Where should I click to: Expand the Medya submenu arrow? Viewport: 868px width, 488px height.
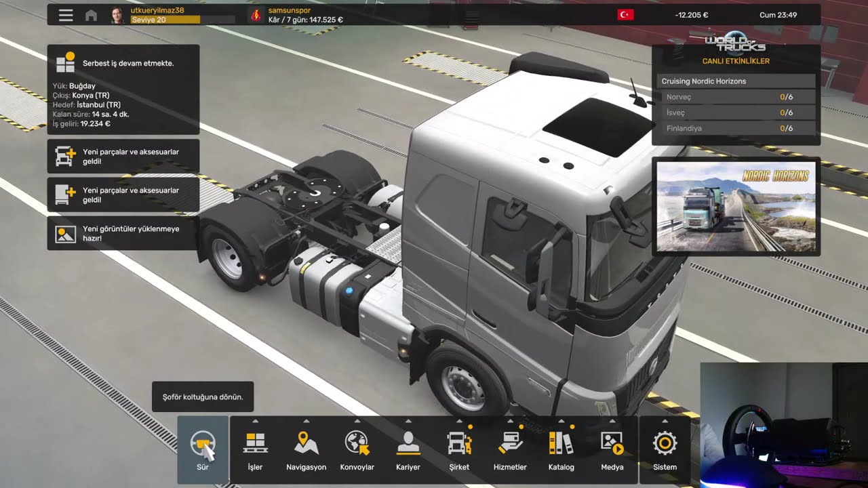click(612, 421)
